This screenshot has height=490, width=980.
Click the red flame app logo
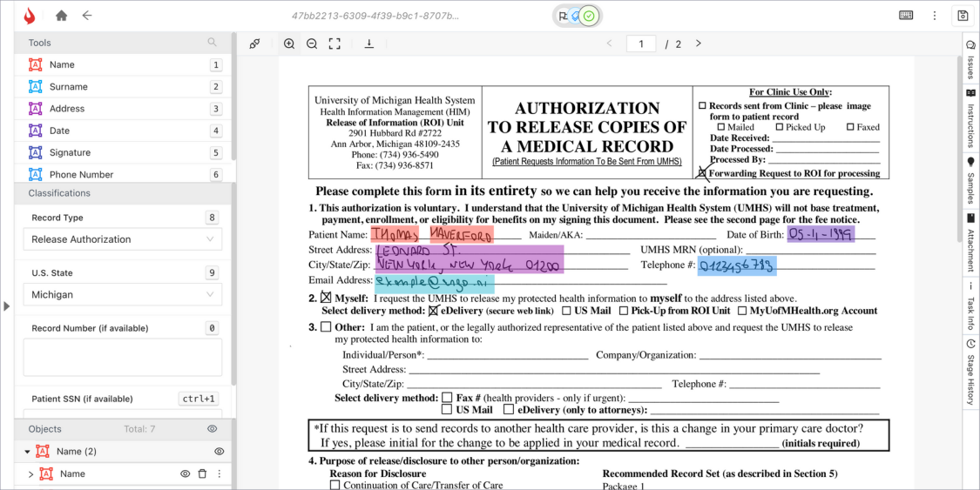coord(30,16)
